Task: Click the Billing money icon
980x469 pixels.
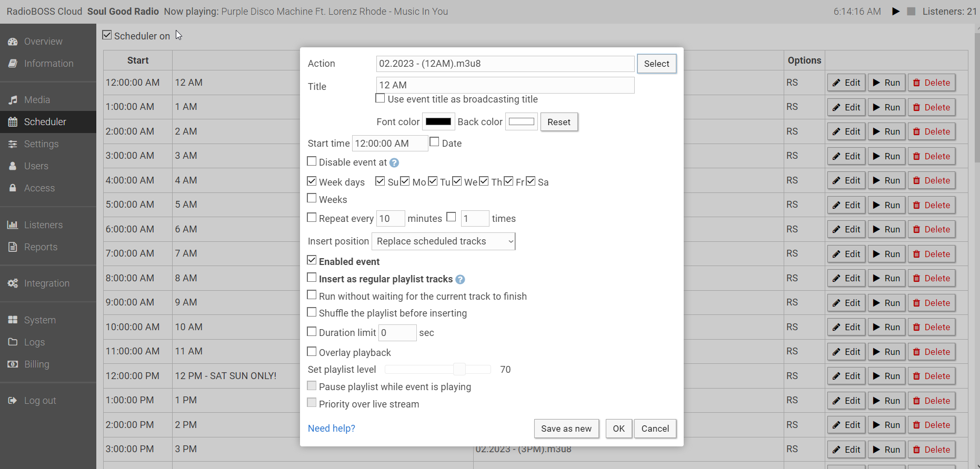Action: (13, 364)
